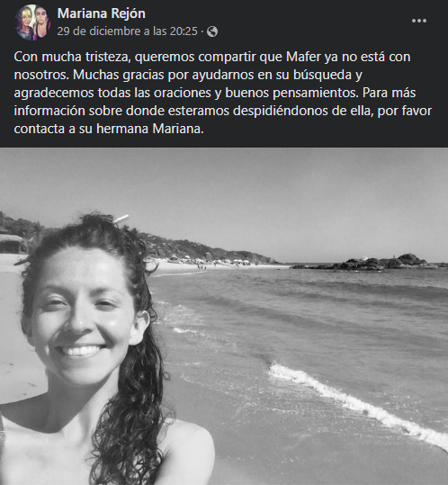Click the author name Mariana Rejón
Image resolution: width=448 pixels, height=485 pixels.
tap(102, 13)
